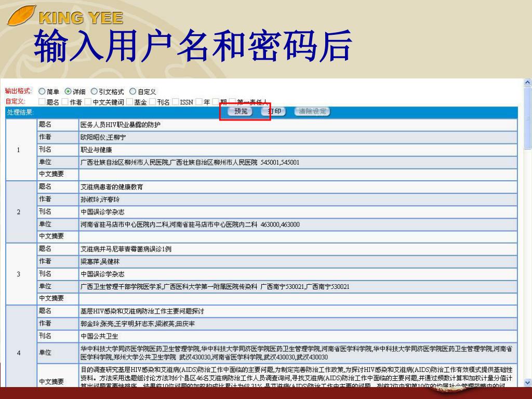Click the record number 4 cell
The width and height of the screenshot is (532, 399).
(x=21, y=346)
